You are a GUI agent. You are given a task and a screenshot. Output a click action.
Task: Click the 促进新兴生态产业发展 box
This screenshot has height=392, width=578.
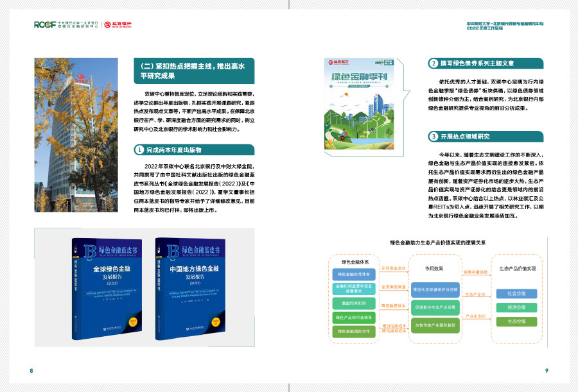[434, 307]
